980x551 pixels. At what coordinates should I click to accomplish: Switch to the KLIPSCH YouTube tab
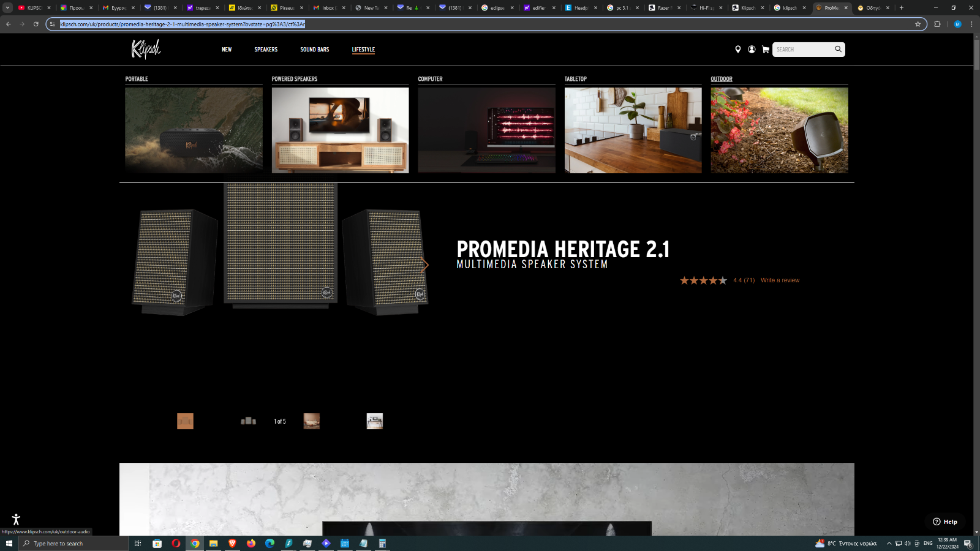(34, 8)
